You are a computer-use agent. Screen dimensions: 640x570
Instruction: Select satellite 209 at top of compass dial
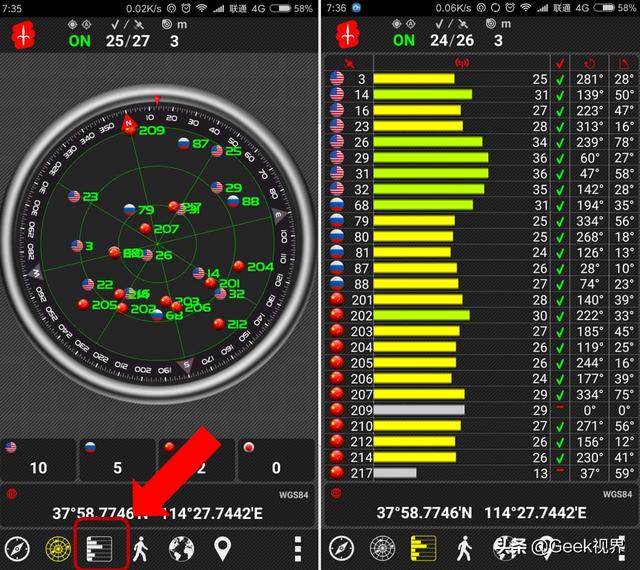coord(151,130)
